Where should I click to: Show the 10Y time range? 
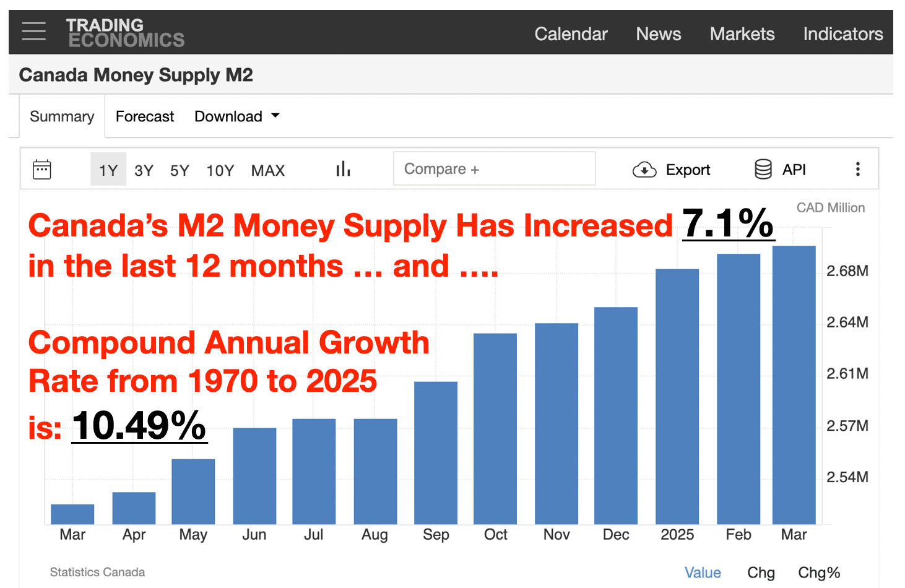coord(220,170)
